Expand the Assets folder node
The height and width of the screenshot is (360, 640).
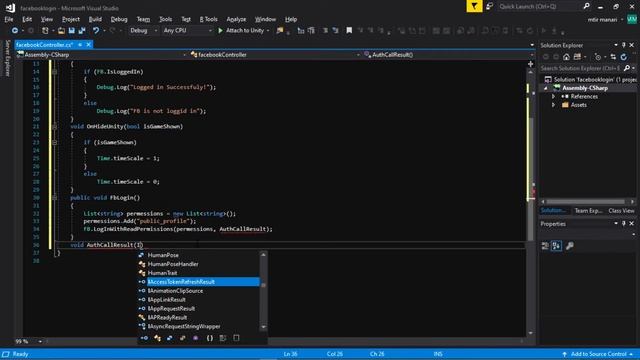click(x=553, y=105)
